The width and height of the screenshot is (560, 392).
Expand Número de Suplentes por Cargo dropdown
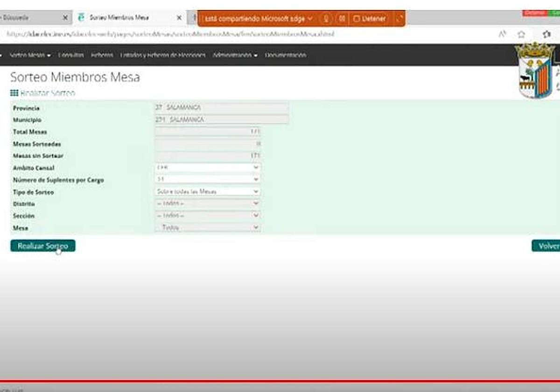tap(208, 179)
